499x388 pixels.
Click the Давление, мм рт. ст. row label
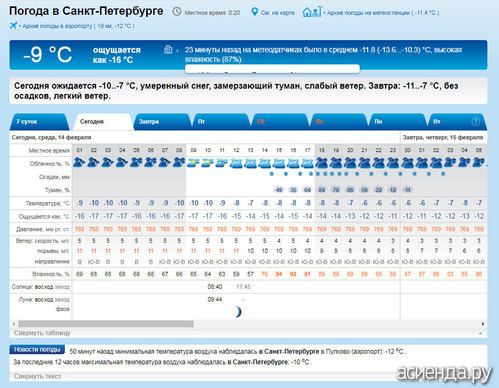[43, 229]
